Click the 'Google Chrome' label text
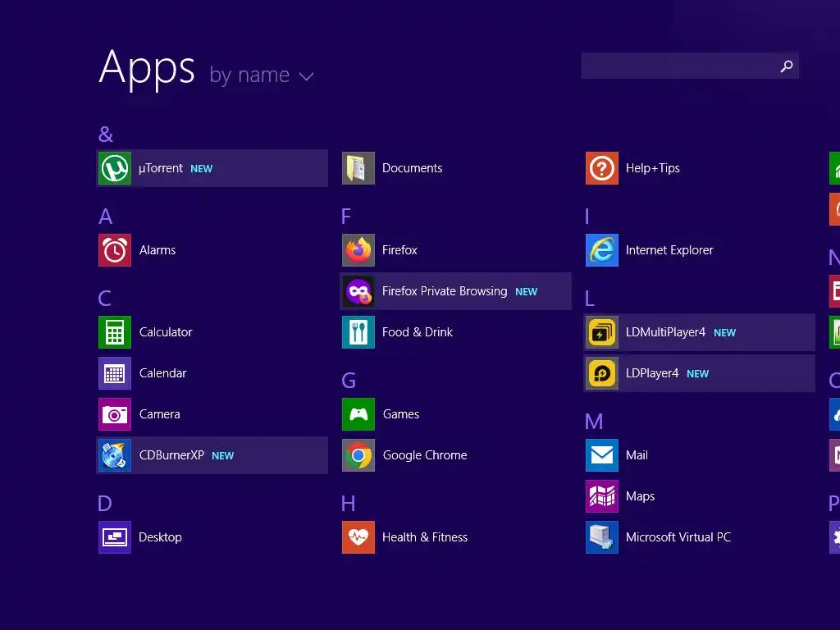Viewport: 840px width, 630px height. (x=425, y=455)
